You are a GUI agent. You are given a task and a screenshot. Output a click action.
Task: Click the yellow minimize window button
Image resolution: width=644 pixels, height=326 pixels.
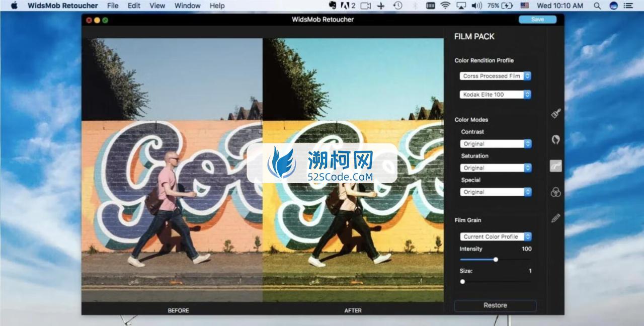pyautogui.click(x=97, y=20)
